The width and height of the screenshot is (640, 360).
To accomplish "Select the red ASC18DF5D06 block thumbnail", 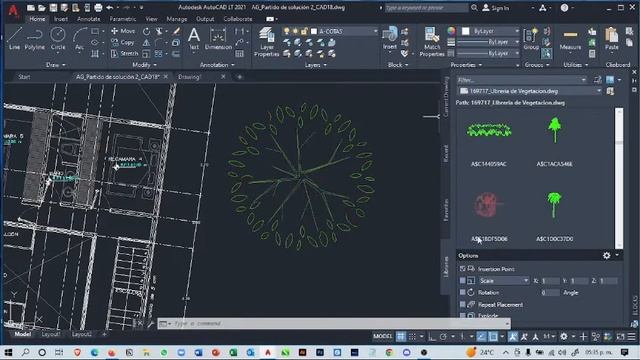I will coord(488,205).
